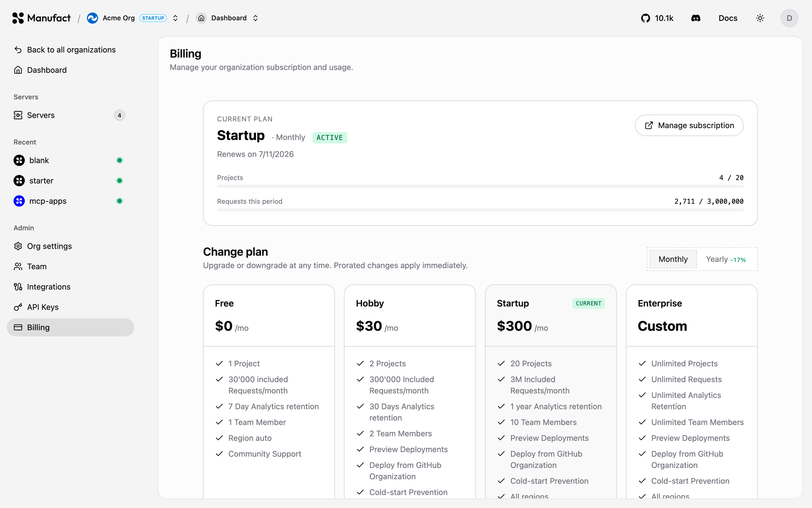The image size is (812, 508).
Task: Open the API Keys page
Action: click(x=70, y=307)
